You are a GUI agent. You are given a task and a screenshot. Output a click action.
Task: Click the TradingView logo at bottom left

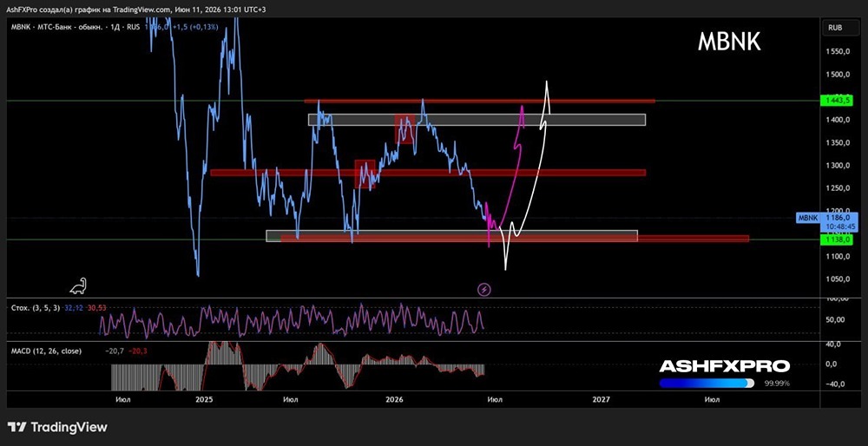tap(57, 427)
